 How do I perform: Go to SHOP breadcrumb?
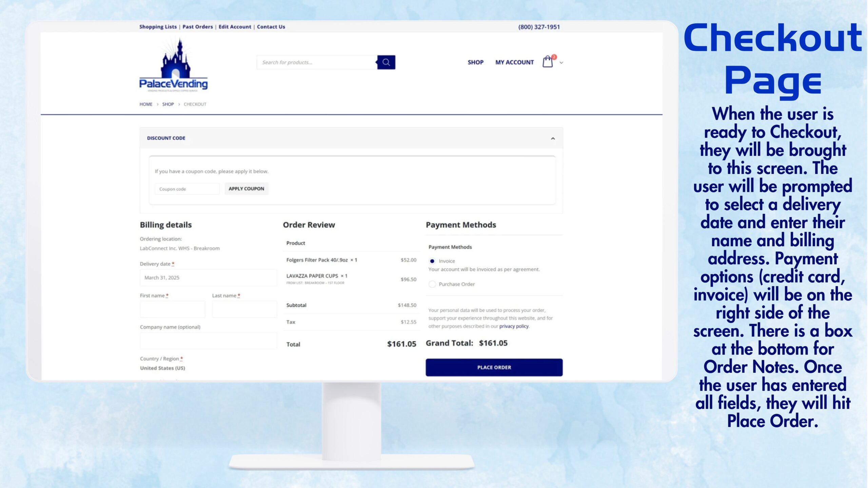[168, 104]
